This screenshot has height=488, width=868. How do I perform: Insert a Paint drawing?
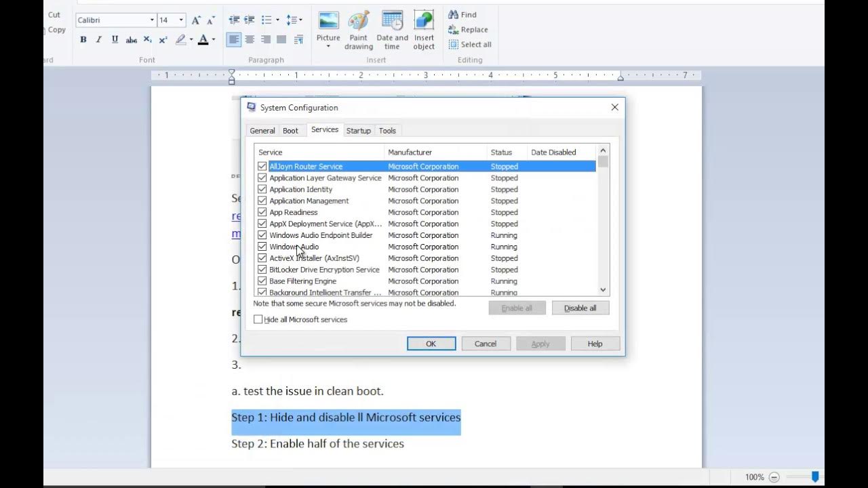[x=359, y=30]
